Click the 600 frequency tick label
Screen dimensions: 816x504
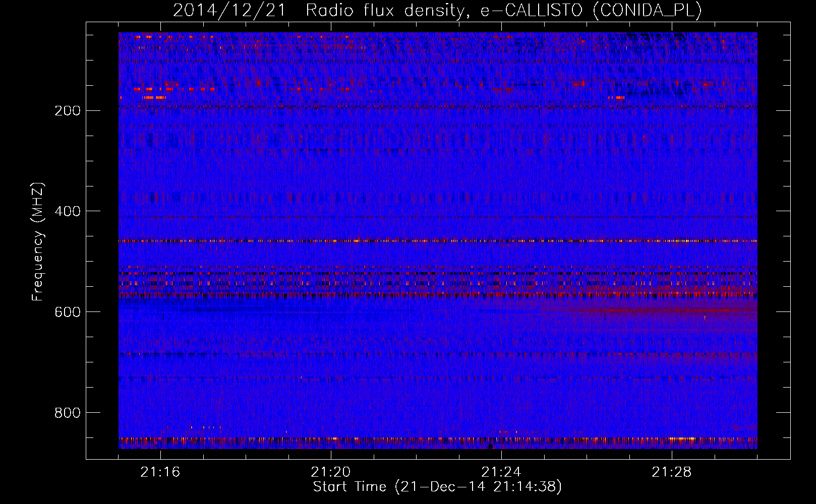tap(68, 312)
